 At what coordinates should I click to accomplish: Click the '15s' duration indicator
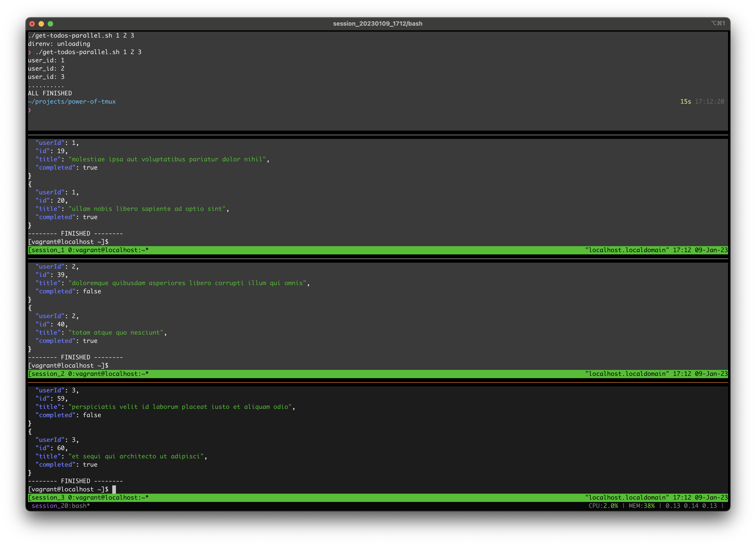click(685, 101)
